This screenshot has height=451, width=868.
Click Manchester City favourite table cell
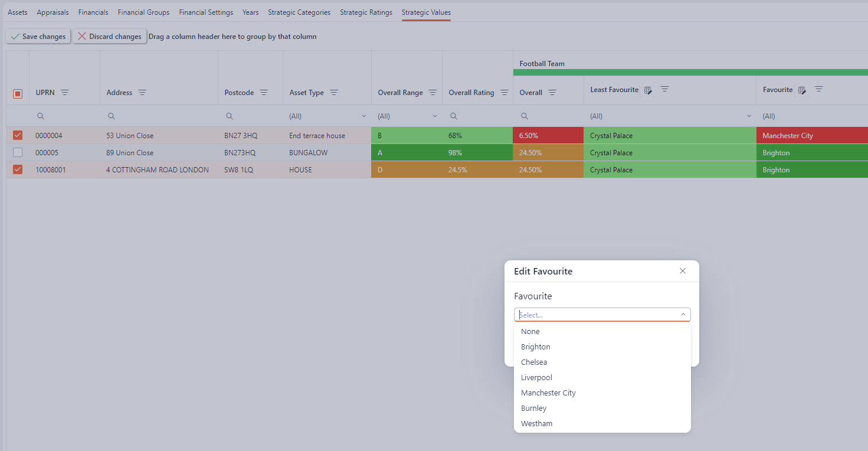[x=812, y=136]
